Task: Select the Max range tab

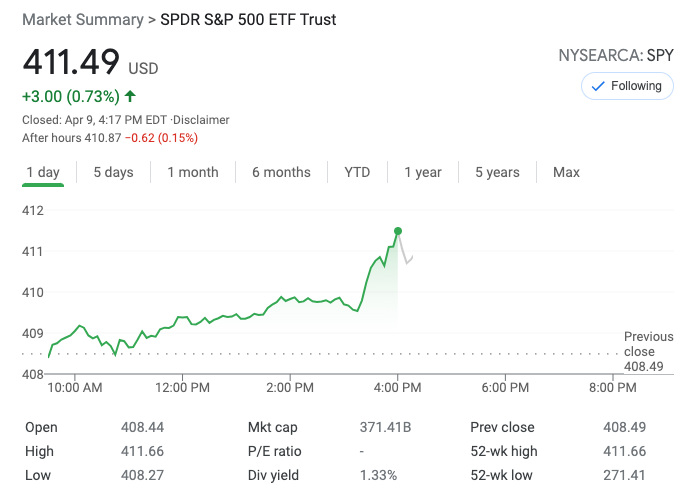Action: coord(566,172)
